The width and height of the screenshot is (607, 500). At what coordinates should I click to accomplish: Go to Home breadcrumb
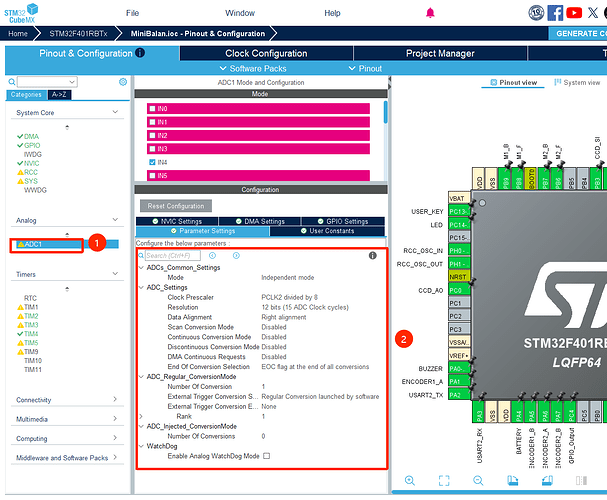point(18,34)
